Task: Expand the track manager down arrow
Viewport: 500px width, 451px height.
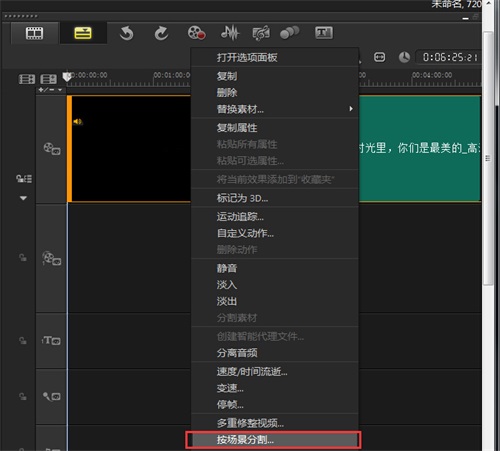Action: (23, 198)
